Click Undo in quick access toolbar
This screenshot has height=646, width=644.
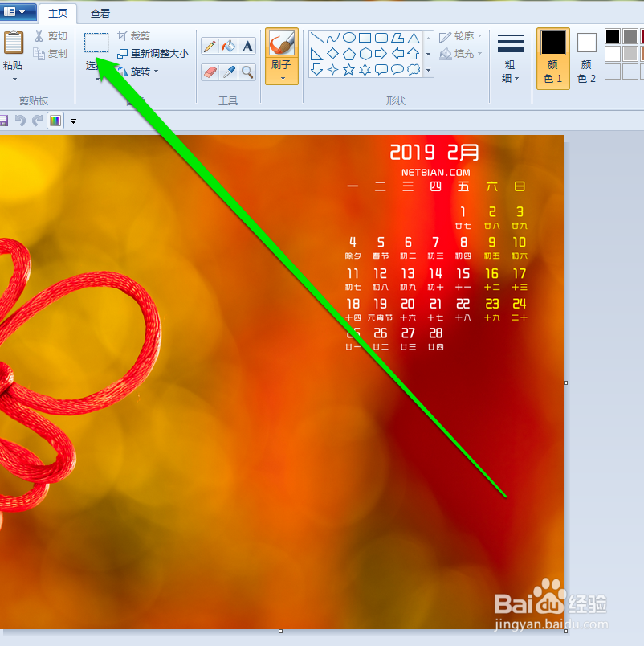pyautogui.click(x=20, y=121)
